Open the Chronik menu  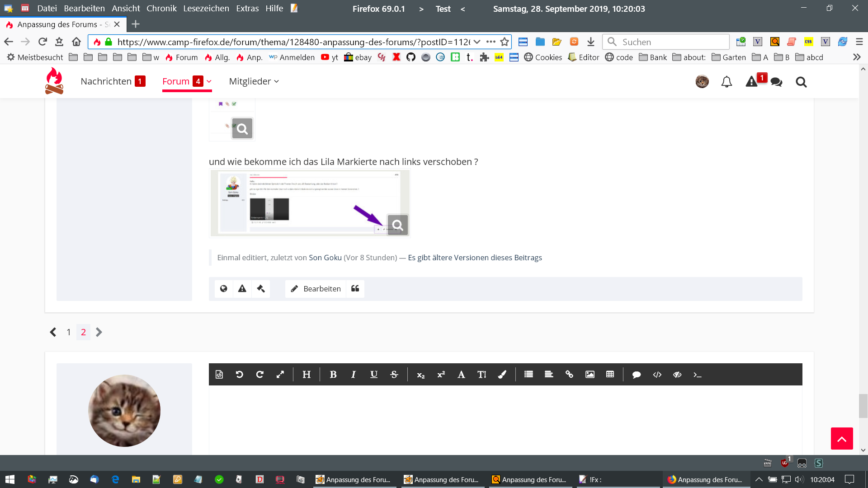click(161, 8)
